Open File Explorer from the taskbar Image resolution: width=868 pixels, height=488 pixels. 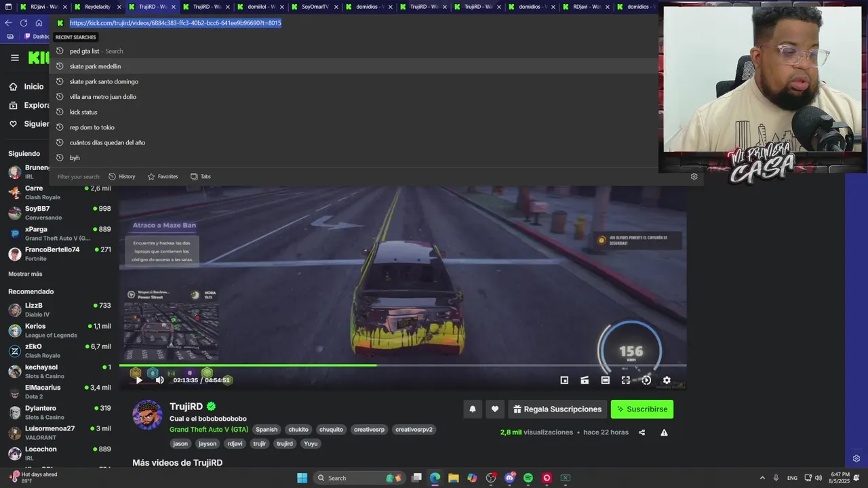click(x=453, y=478)
